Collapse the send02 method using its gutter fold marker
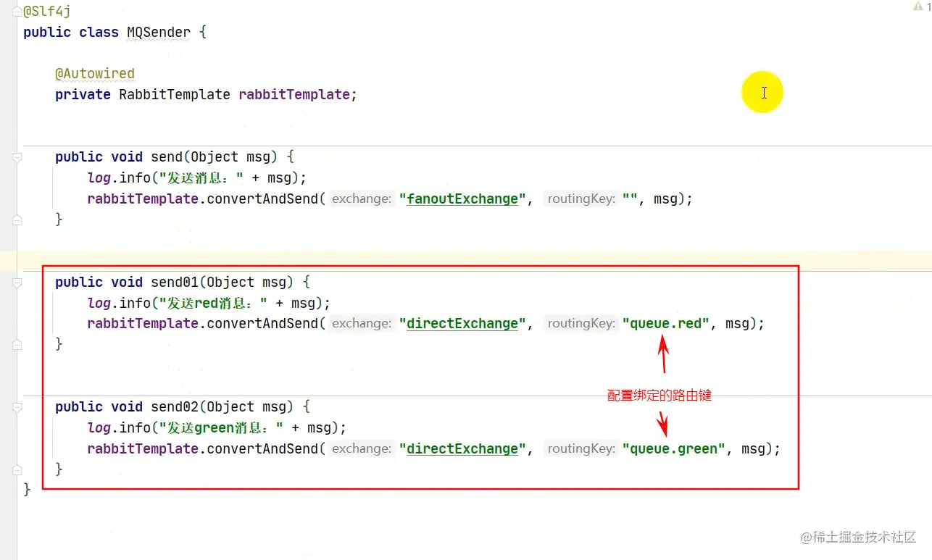 (x=17, y=407)
